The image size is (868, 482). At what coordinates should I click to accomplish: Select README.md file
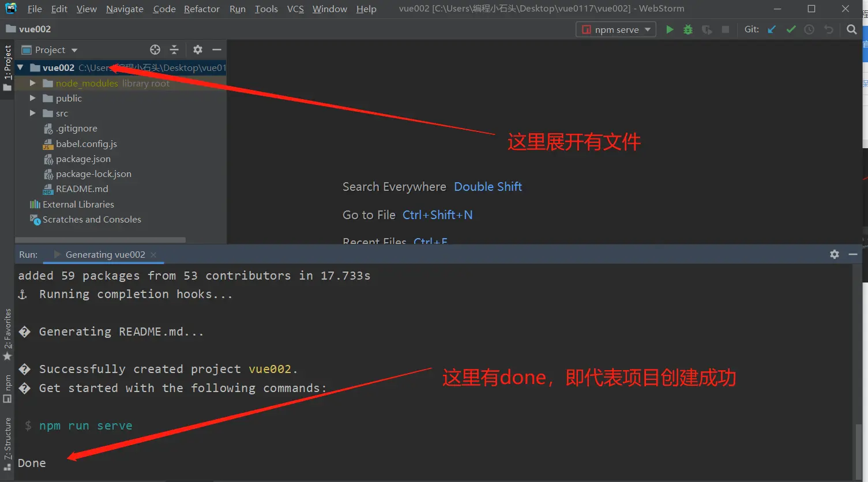point(76,189)
